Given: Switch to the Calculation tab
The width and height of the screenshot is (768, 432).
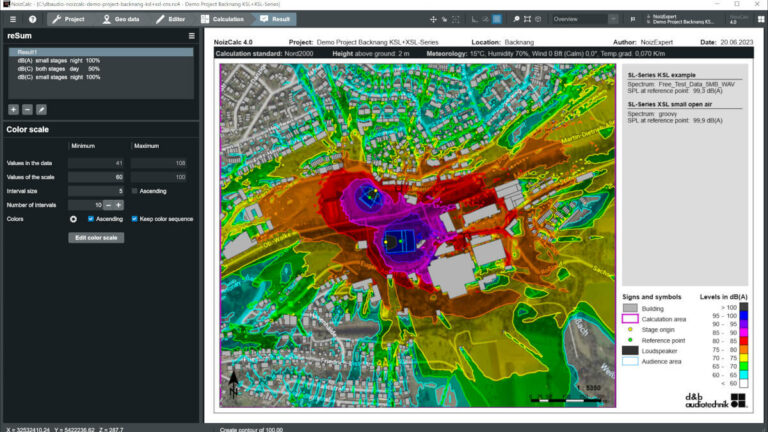Looking at the screenshot, I should tap(222, 19).
